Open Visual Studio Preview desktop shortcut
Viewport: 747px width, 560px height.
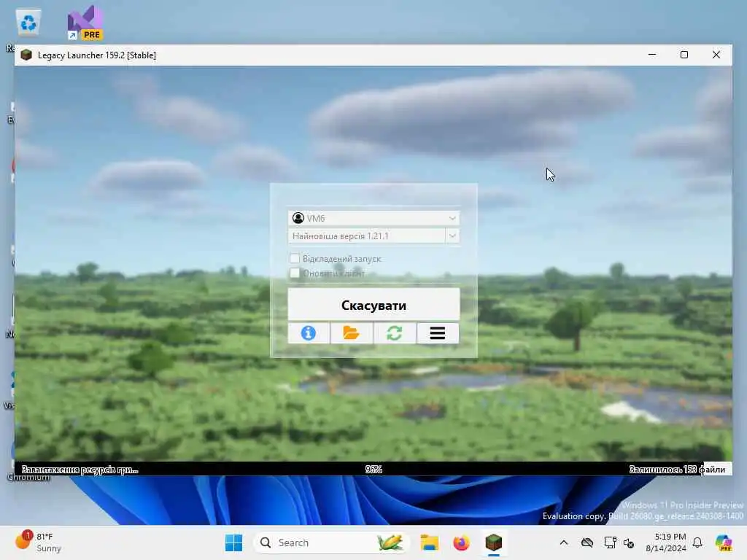coord(85,23)
